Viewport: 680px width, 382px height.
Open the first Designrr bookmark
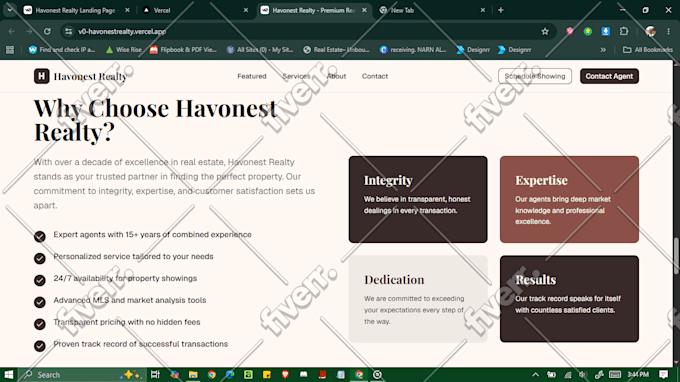click(x=473, y=50)
